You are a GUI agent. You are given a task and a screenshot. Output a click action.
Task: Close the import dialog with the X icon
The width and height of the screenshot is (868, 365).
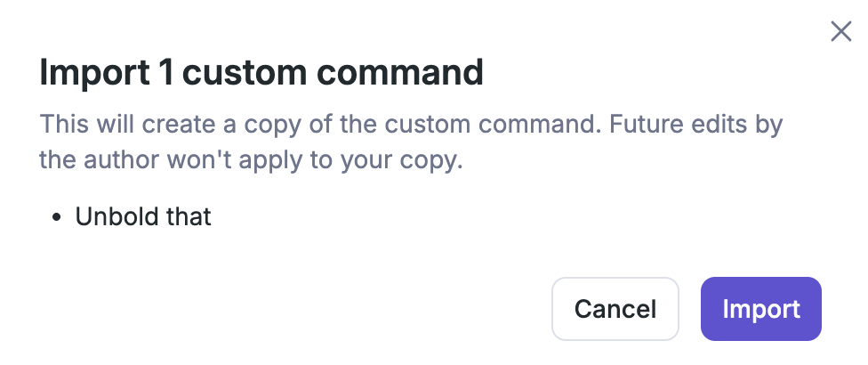840,32
